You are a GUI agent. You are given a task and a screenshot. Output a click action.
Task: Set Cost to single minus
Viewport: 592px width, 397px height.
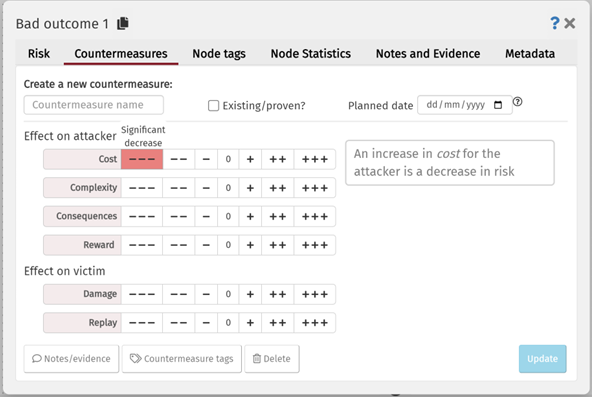[x=206, y=159]
